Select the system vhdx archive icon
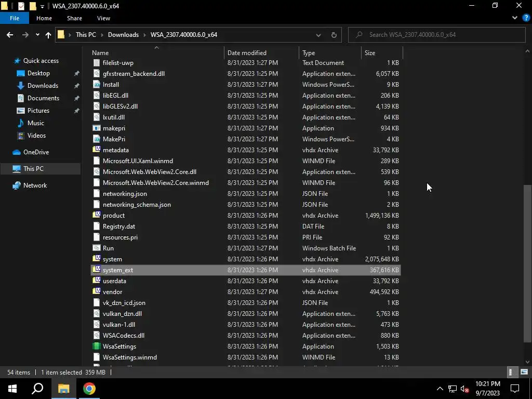Image resolution: width=532 pixels, height=399 pixels. pos(97,259)
